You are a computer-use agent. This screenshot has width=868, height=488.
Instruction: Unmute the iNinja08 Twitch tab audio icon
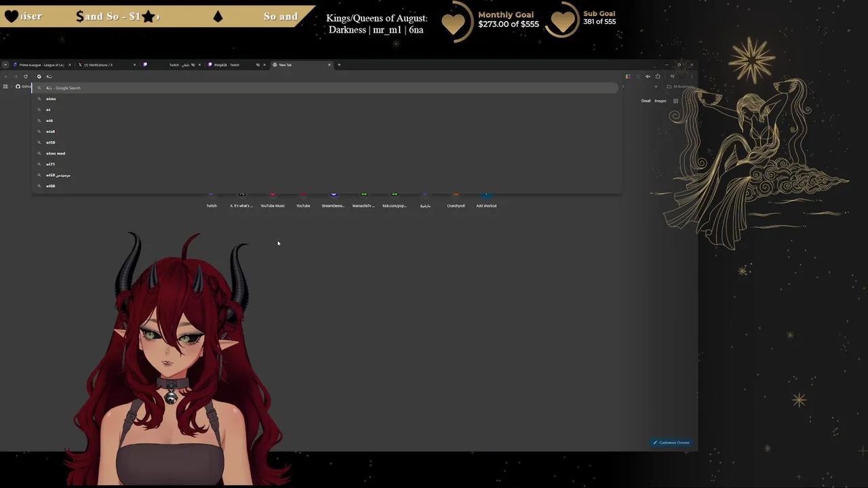pyautogui.click(x=258, y=65)
